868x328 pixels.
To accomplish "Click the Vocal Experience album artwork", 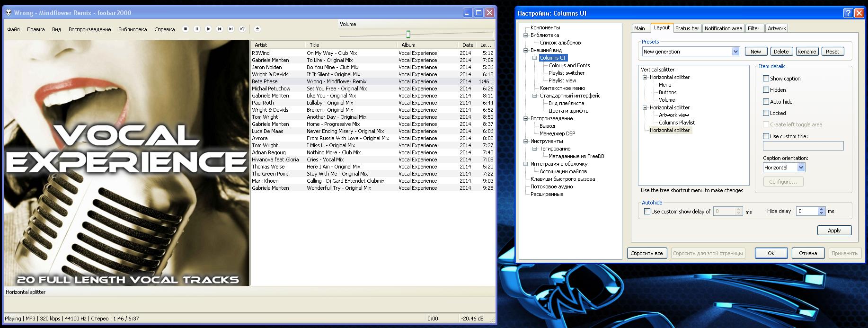I will click(127, 163).
